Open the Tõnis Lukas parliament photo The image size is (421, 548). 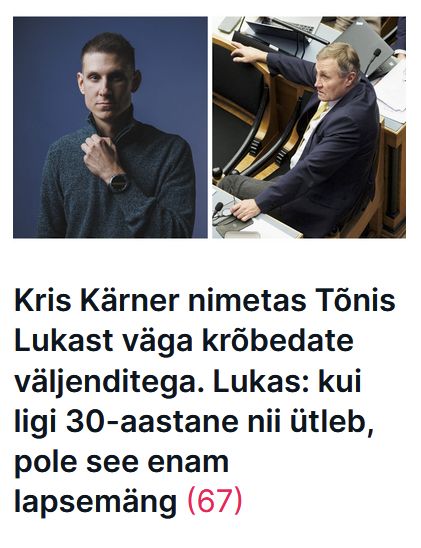pyautogui.click(x=309, y=127)
